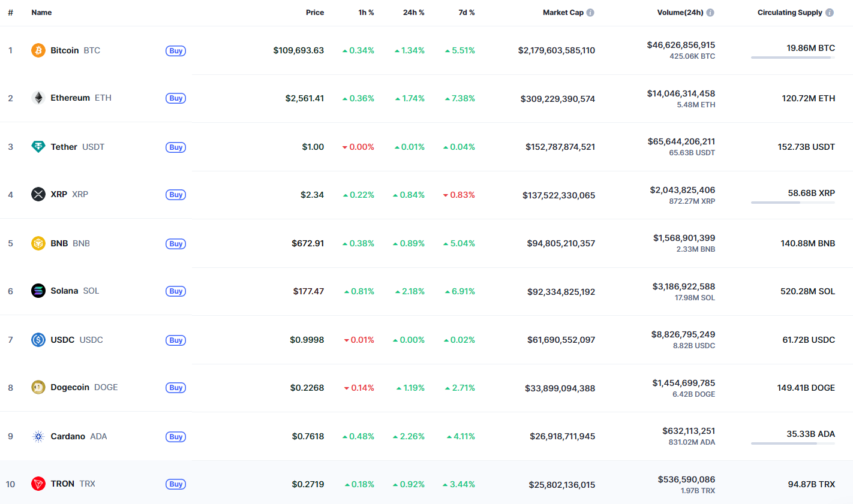Click the Bitcoin coin logo

pos(38,50)
